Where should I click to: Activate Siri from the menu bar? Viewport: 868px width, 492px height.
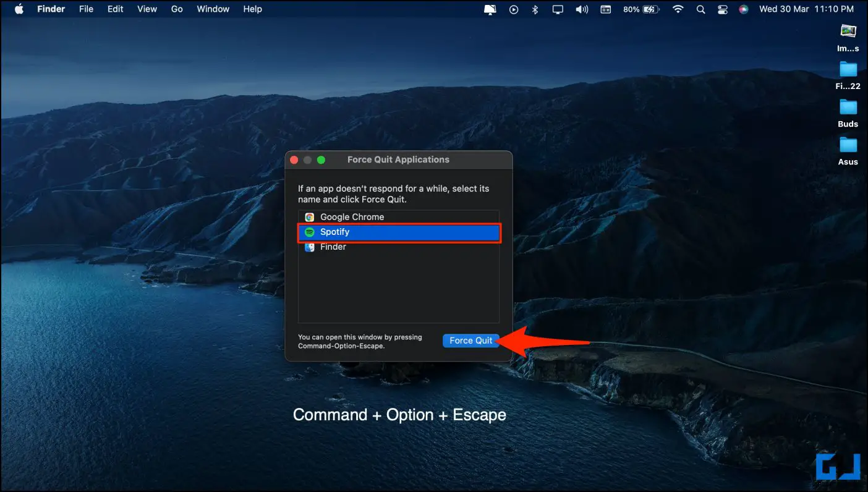(x=744, y=9)
